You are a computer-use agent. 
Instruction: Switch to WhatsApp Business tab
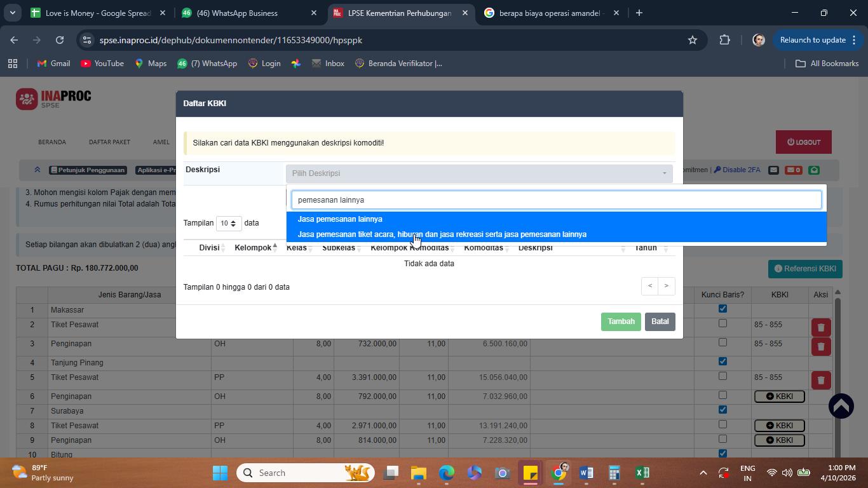[249, 13]
